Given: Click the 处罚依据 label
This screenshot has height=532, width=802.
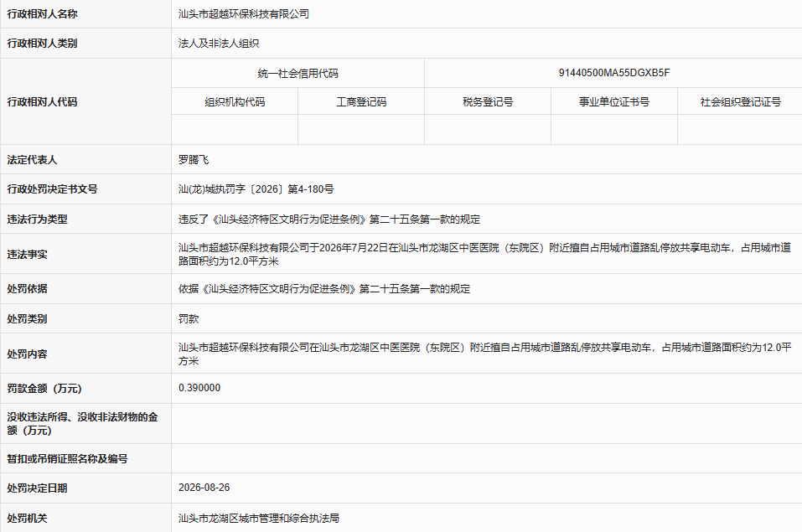Looking at the screenshot, I should click(x=27, y=288).
